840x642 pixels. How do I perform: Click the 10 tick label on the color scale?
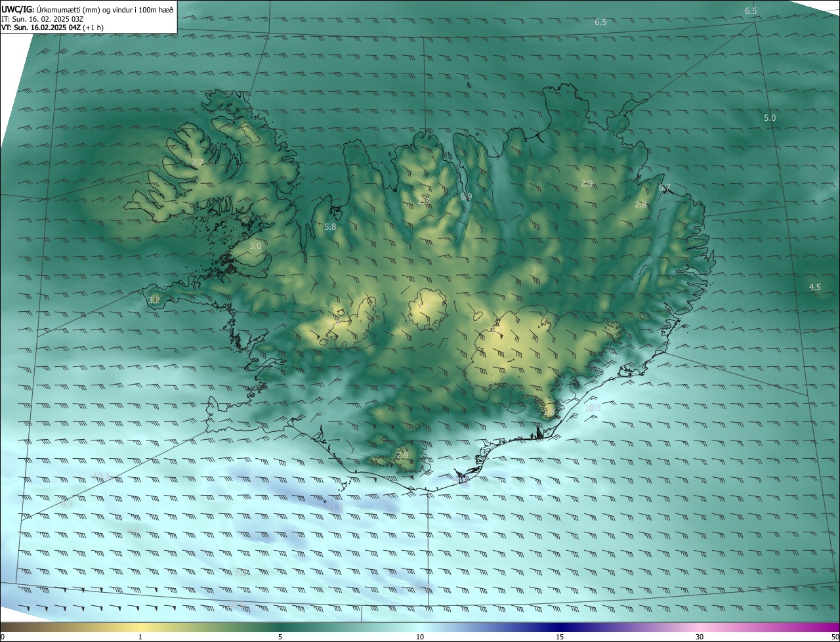point(420,637)
